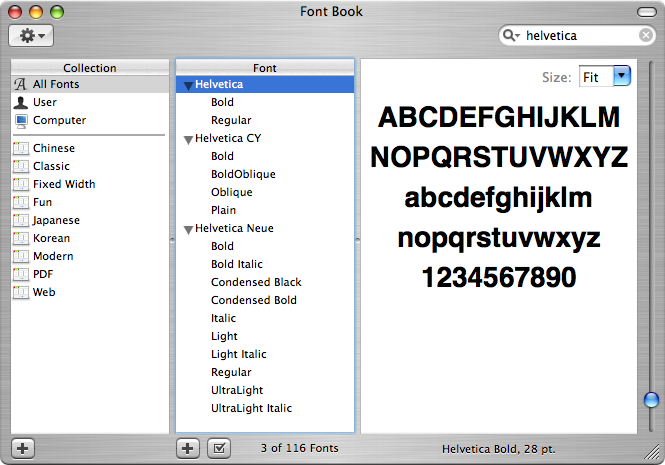Click the Size field showing Fit

pos(596,76)
